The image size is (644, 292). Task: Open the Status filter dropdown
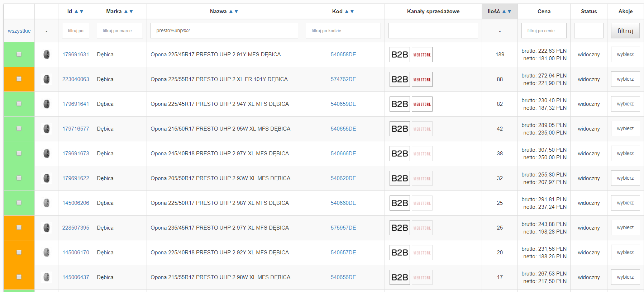(588, 31)
